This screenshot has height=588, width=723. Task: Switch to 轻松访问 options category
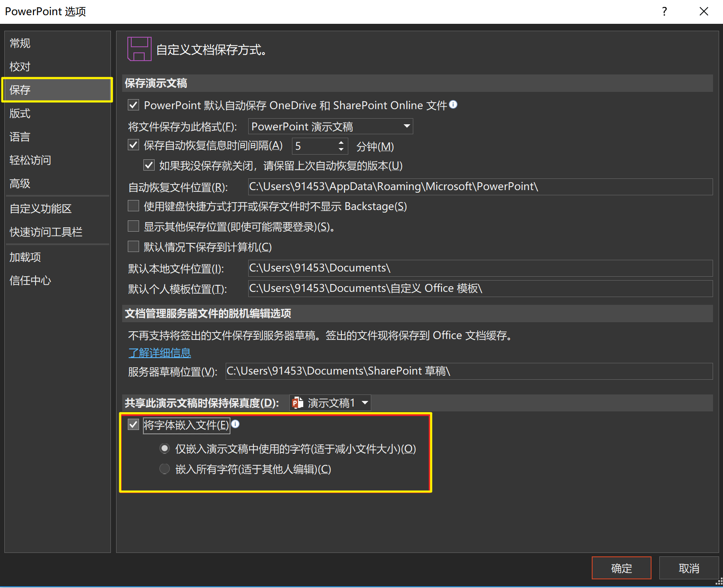coord(57,160)
